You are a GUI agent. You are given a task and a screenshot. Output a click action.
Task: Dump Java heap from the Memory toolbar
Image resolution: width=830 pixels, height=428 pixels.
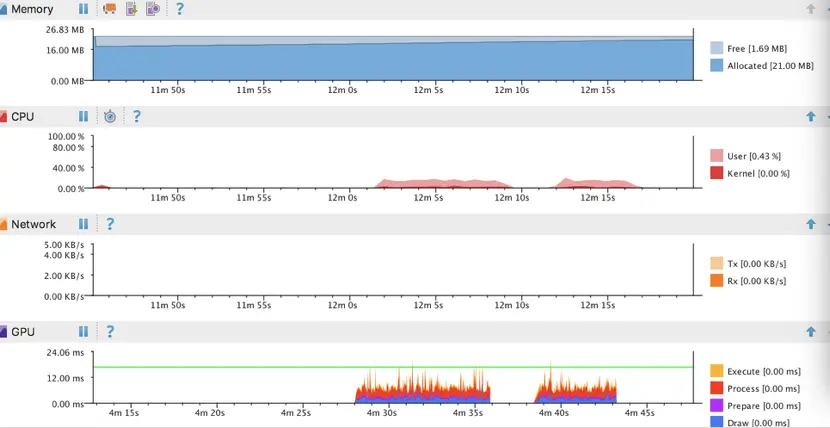point(132,8)
